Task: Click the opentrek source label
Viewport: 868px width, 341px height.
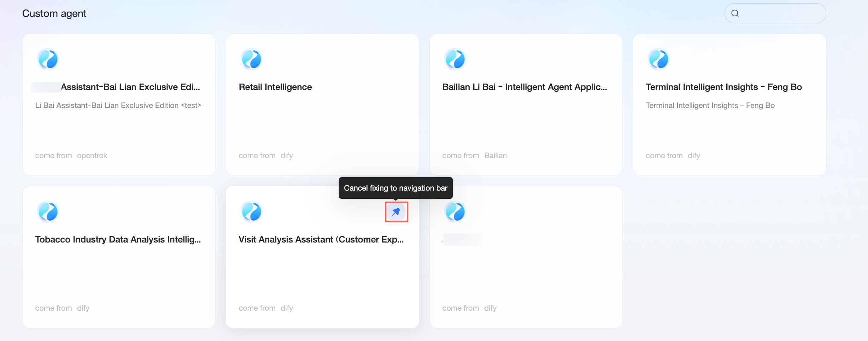Action: (x=92, y=156)
